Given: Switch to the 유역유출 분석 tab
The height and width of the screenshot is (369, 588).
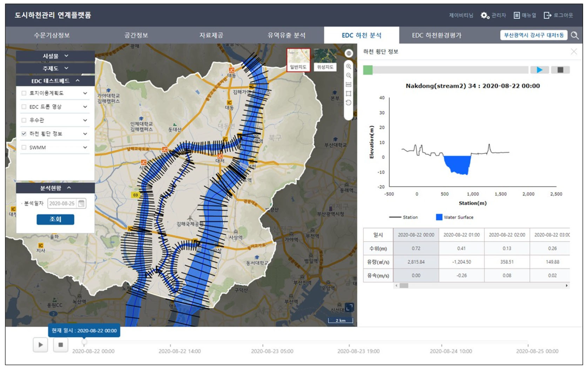Looking at the screenshot, I should click(286, 35).
